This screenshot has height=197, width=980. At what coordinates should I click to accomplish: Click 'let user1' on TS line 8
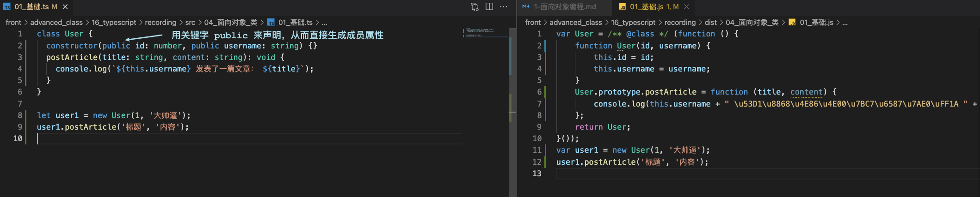pos(58,115)
